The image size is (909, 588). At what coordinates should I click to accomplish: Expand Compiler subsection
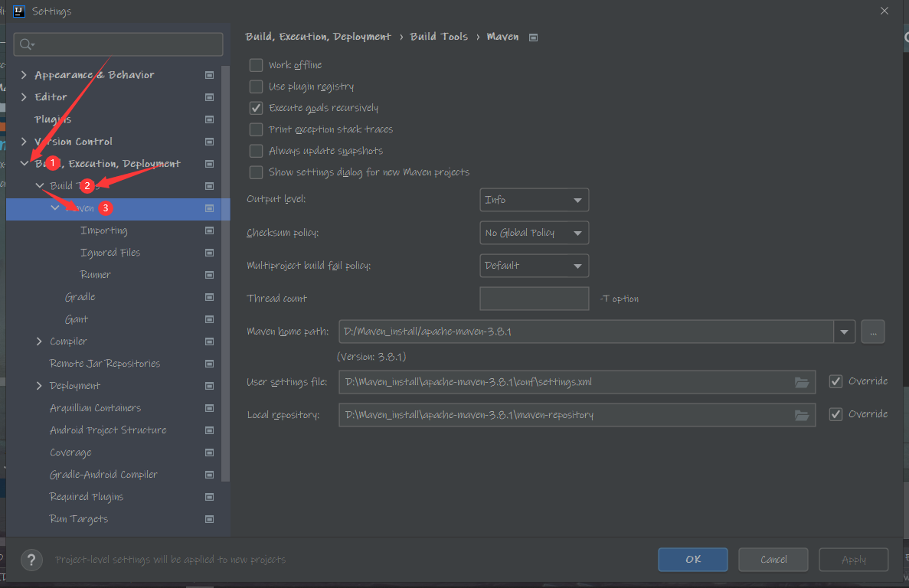click(x=39, y=341)
